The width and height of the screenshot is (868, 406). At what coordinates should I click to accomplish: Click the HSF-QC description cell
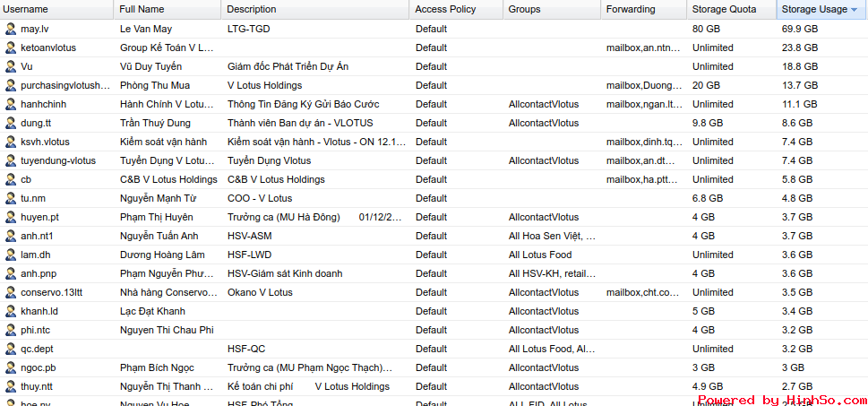point(245,349)
